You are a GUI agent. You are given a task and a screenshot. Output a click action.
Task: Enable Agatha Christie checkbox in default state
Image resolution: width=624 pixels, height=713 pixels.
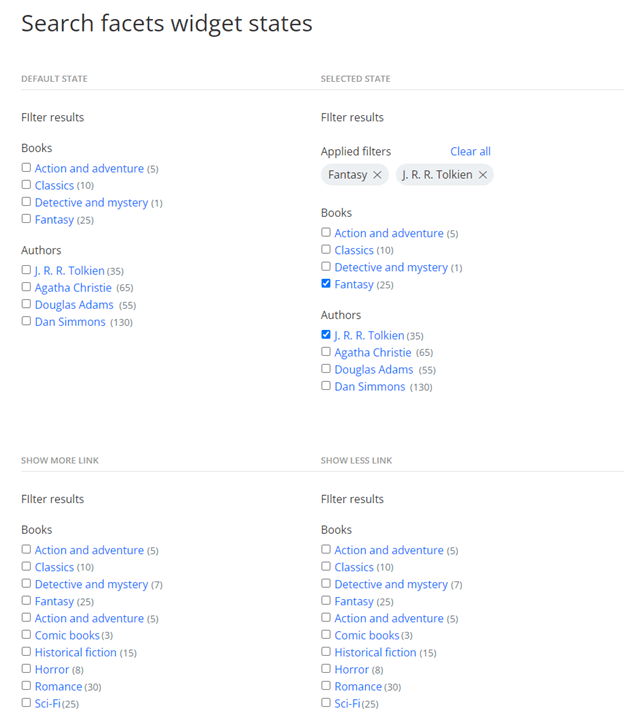pyautogui.click(x=26, y=287)
